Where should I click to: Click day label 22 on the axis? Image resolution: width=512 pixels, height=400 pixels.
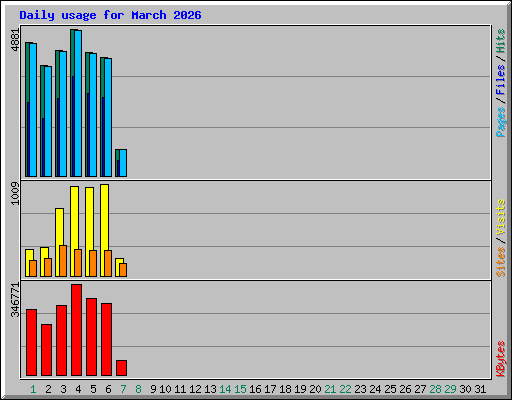tap(345, 389)
